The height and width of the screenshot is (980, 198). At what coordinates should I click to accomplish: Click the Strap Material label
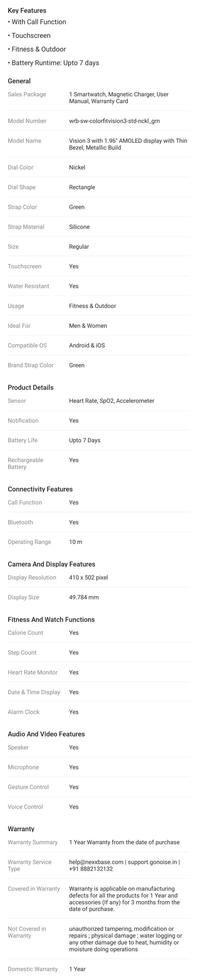(26, 227)
